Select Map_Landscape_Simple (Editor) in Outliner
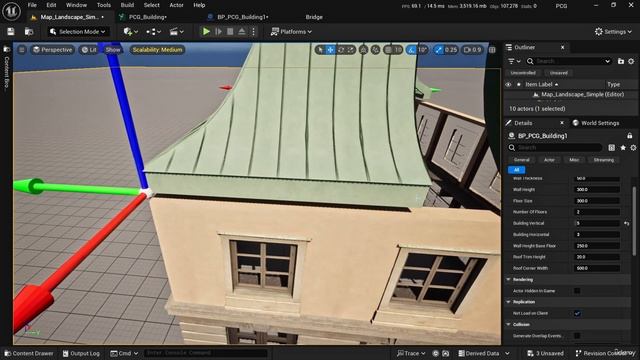640x360 pixels. 582,94
